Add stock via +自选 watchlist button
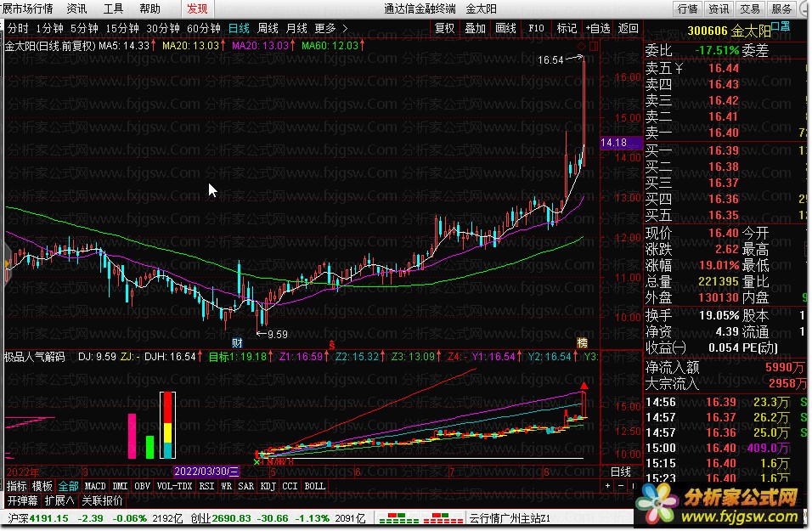 [x=598, y=29]
